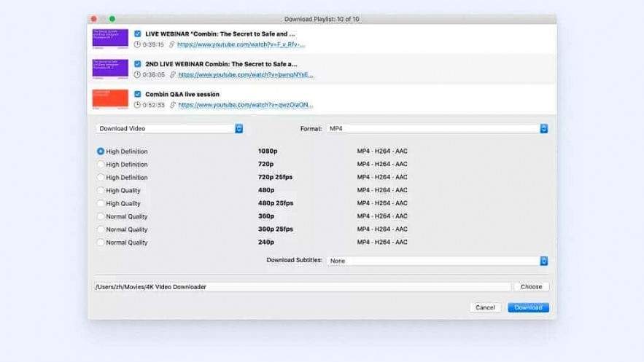Click the clock icon beside 0:36:05 duration
This screenshot has height=362, width=644.
(137, 74)
